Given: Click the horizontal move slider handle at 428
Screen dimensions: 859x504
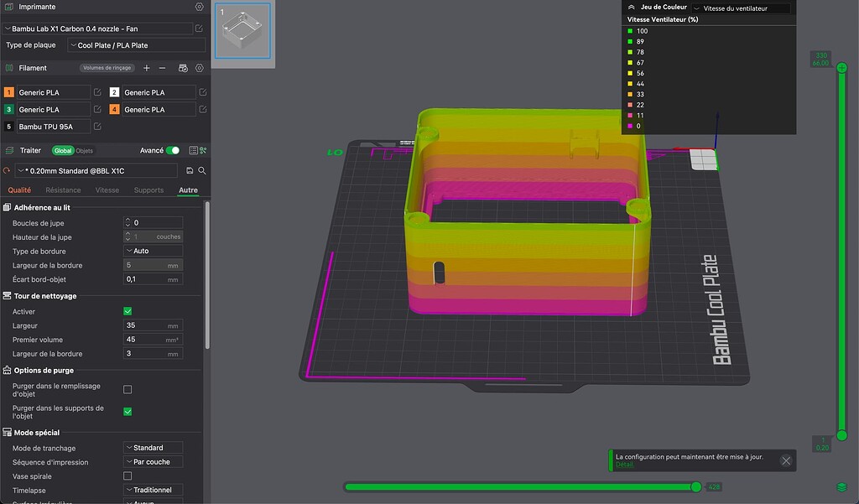Looking at the screenshot, I should [x=695, y=487].
